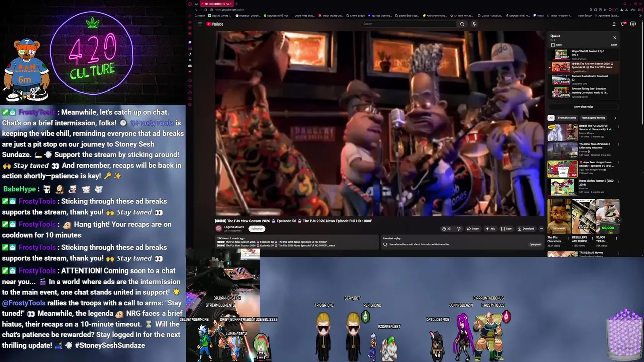Click the #StoneySeshSundaze hashtag in chat
The width and height of the screenshot is (644, 362).
pos(109,345)
